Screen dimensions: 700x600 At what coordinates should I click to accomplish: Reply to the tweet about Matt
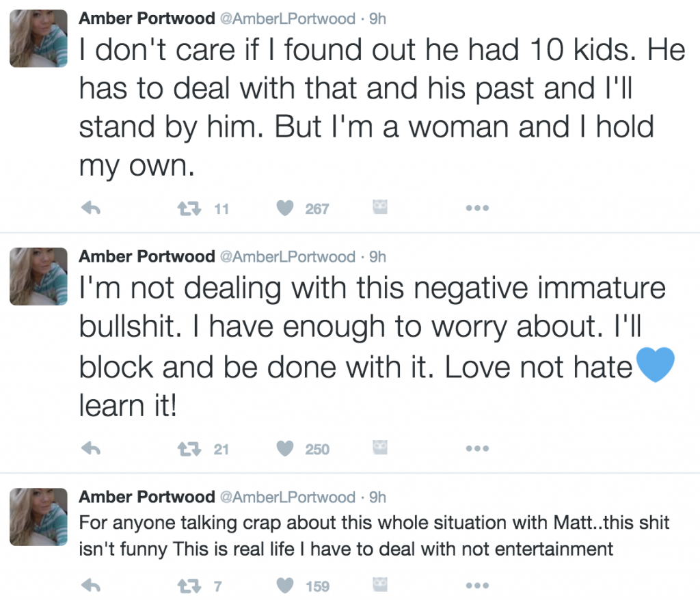click(x=91, y=586)
